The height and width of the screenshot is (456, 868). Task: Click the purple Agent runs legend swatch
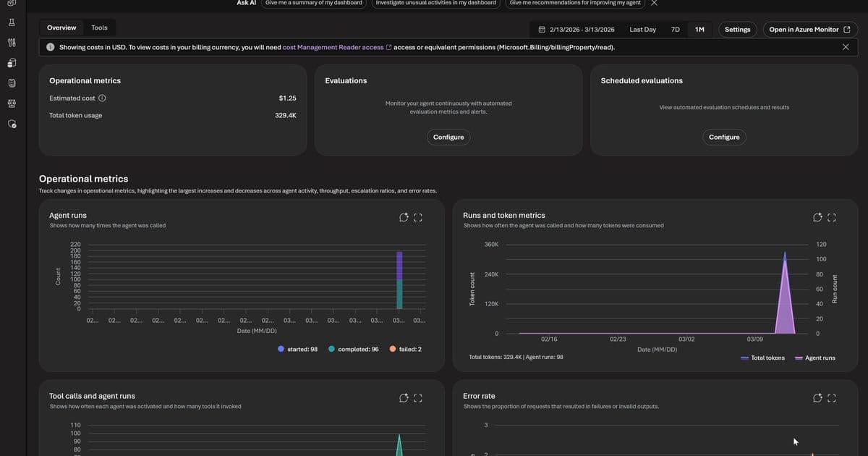pyautogui.click(x=799, y=358)
